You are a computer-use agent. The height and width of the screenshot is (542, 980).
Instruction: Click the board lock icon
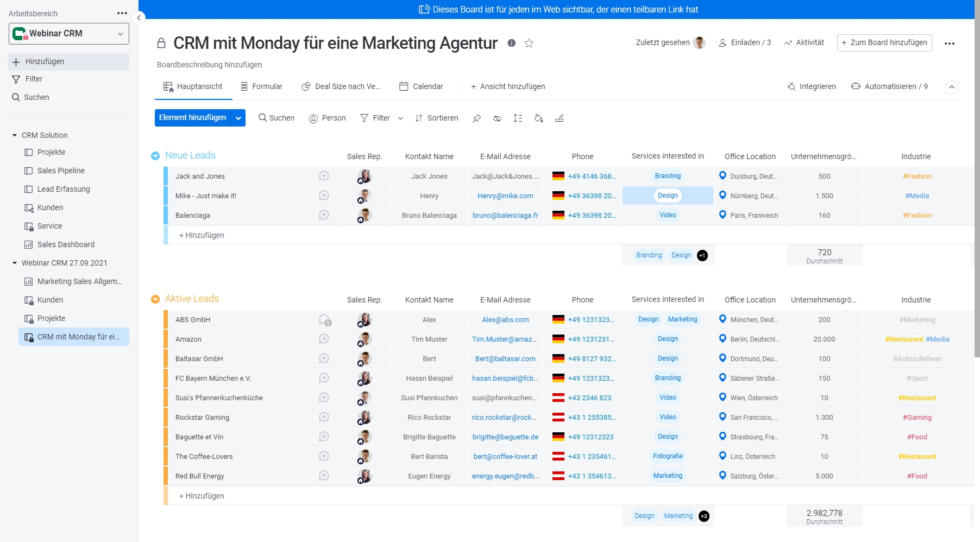(161, 43)
